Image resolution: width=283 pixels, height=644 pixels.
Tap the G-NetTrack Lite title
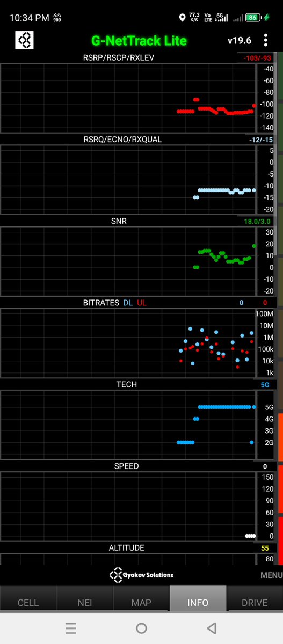[140, 41]
